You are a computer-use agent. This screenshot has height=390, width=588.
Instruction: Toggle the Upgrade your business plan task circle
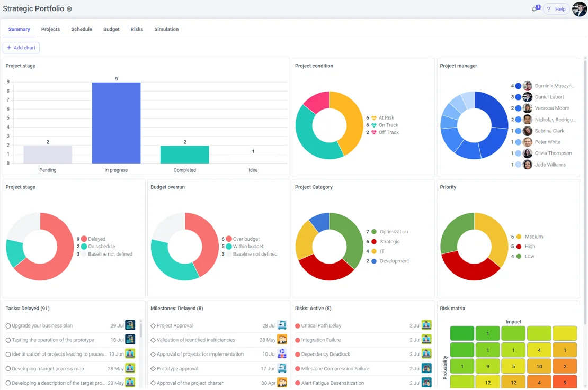8,326
